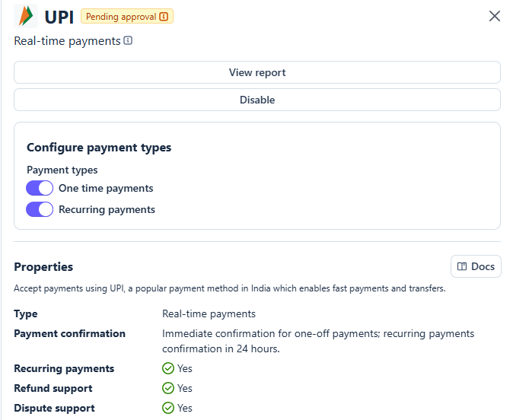Screen dimensions: 513x420
Task: Click the Properties heading
Action: [x=43, y=266]
